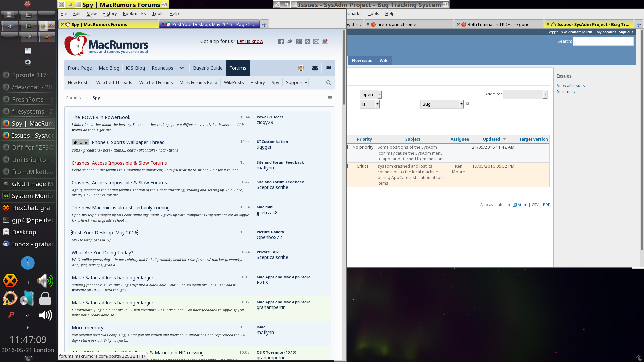Click the Atom feed icon in issues window
This screenshot has width=644, height=362.
tap(514, 205)
